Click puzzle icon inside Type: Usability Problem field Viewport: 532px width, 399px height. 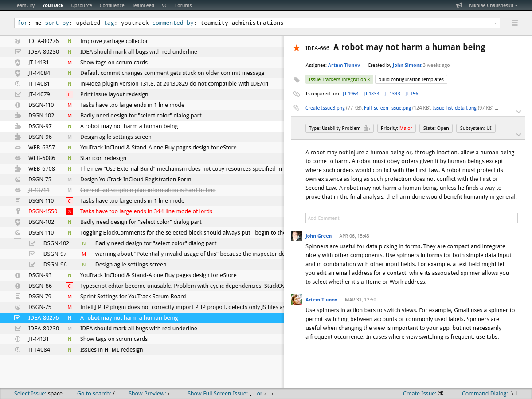click(367, 128)
